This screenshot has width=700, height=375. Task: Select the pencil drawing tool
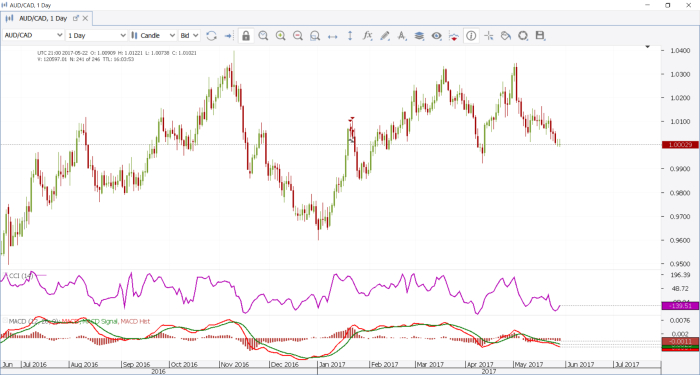[x=384, y=36]
